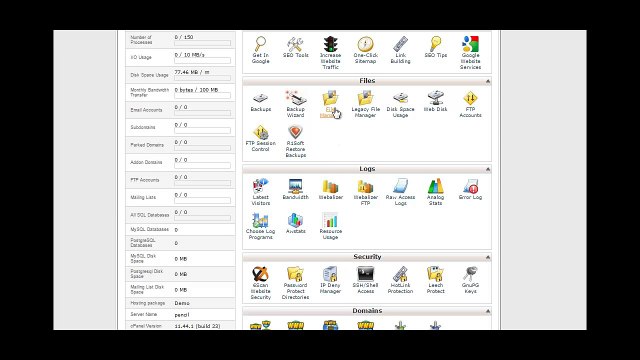This screenshot has height=360, width=640.
Task: Open SEO Tips lightbulb icon
Action: (x=436, y=43)
